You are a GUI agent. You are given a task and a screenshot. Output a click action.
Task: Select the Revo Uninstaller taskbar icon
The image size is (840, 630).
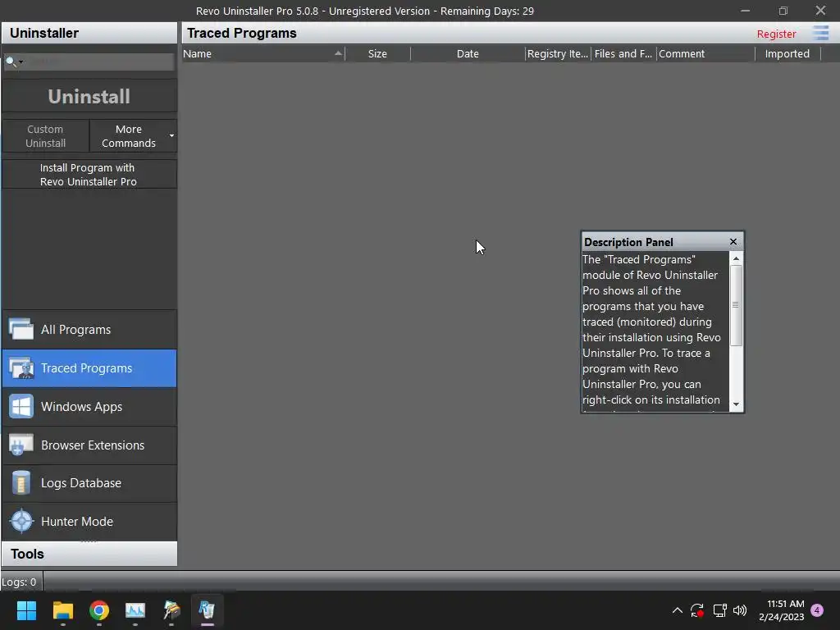click(x=208, y=610)
